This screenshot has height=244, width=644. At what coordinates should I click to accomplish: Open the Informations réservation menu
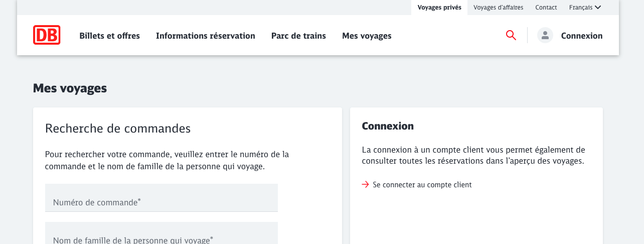[205, 36]
